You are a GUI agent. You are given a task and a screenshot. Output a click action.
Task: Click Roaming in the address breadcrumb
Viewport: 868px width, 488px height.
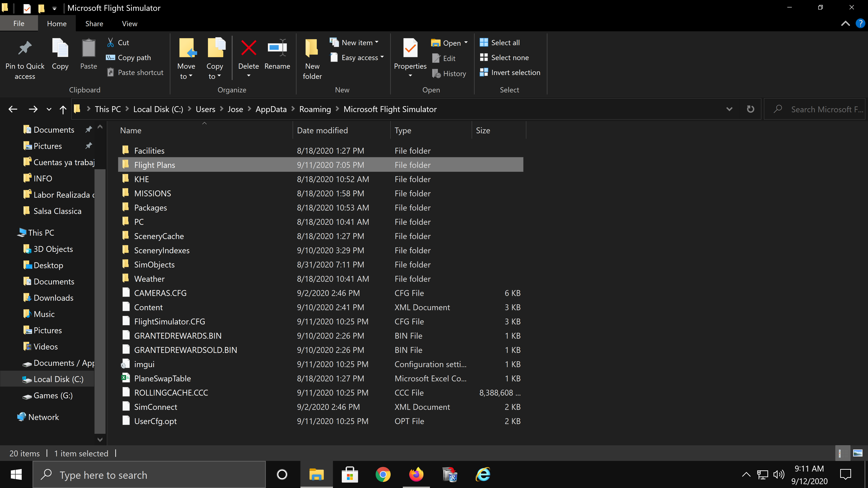[x=315, y=109]
